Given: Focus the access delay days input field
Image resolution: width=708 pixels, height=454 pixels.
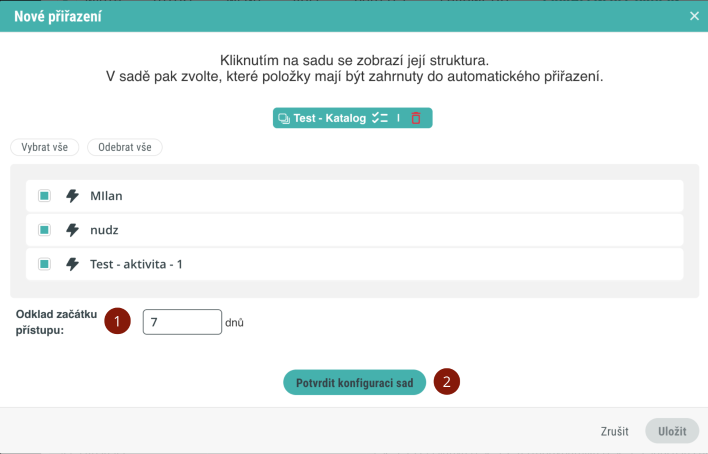Looking at the screenshot, I should pyautogui.click(x=182, y=322).
